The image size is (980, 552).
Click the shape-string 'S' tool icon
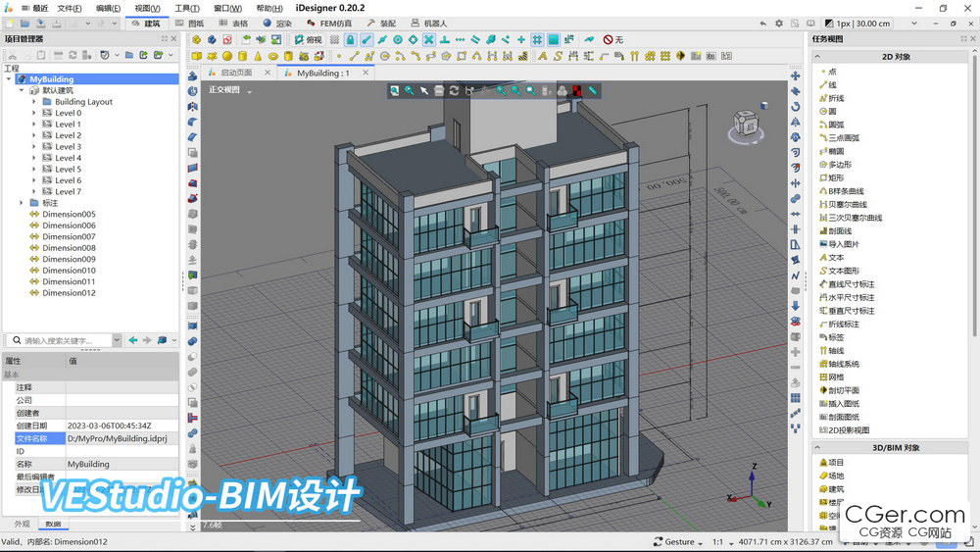click(558, 56)
